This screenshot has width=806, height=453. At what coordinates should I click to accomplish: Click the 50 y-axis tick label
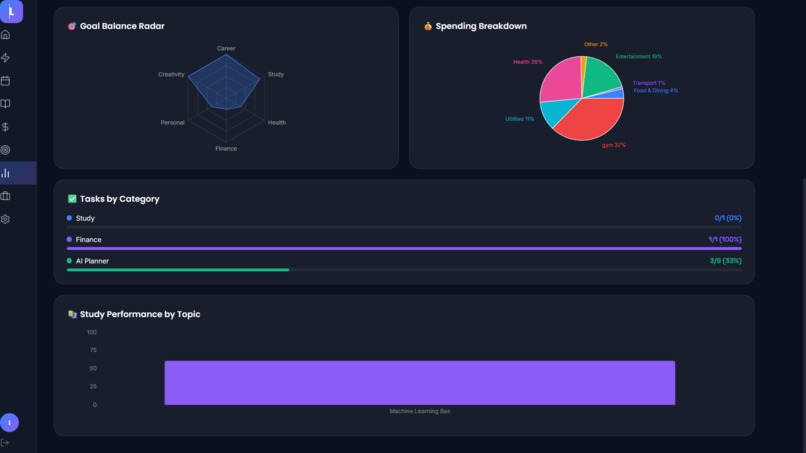coord(93,368)
